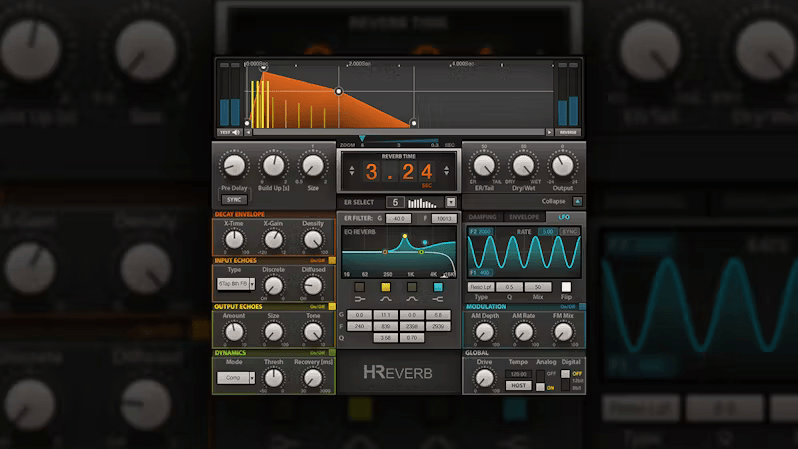The width and height of the screenshot is (798, 449).
Task: Click the LFO rate SYNC button
Action: tap(569, 232)
